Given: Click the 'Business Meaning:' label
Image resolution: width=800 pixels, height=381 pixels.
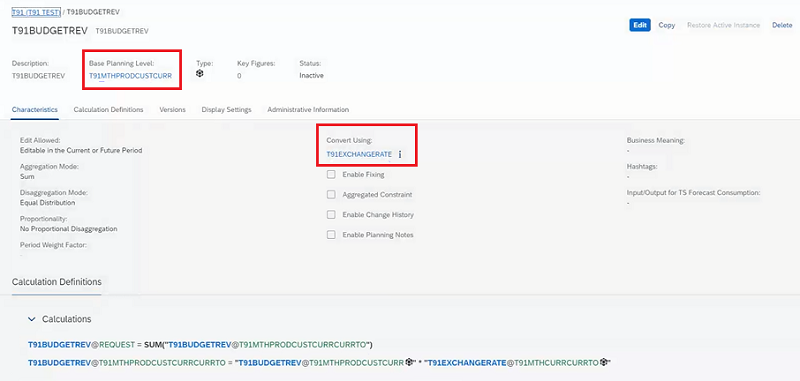Looking at the screenshot, I should 656,140.
